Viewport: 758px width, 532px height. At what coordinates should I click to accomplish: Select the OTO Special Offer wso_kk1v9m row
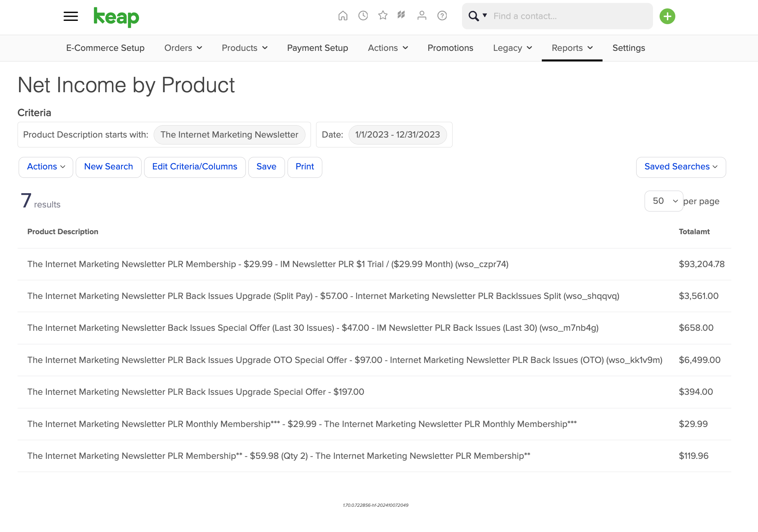click(374, 360)
